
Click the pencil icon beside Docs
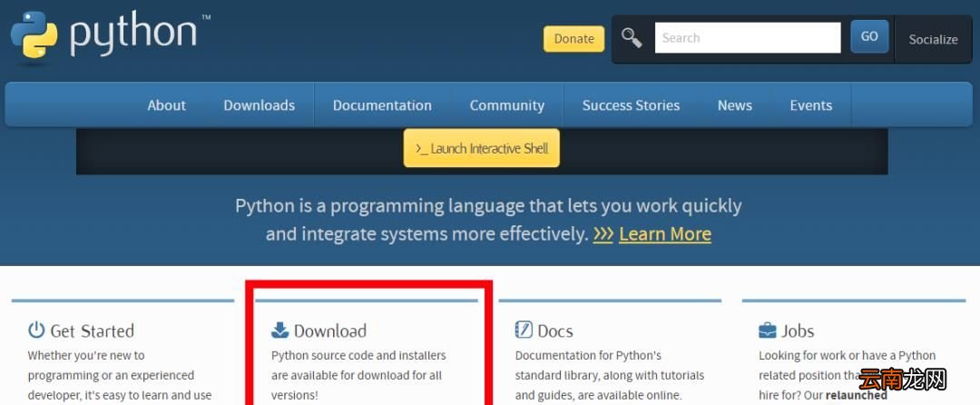(x=524, y=330)
